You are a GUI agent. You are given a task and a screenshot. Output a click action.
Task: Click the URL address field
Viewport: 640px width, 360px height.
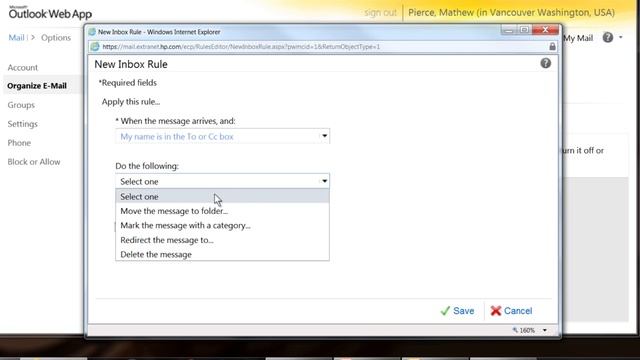(x=322, y=47)
